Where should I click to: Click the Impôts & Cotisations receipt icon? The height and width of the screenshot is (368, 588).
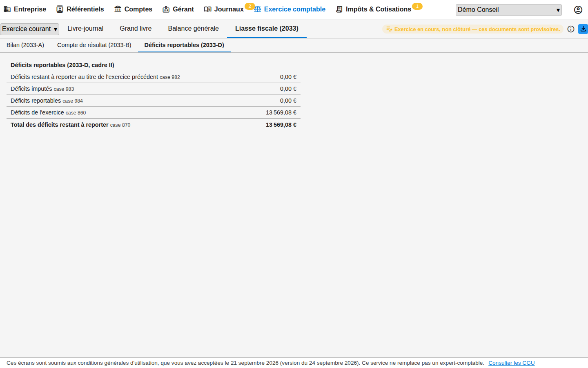(x=339, y=9)
